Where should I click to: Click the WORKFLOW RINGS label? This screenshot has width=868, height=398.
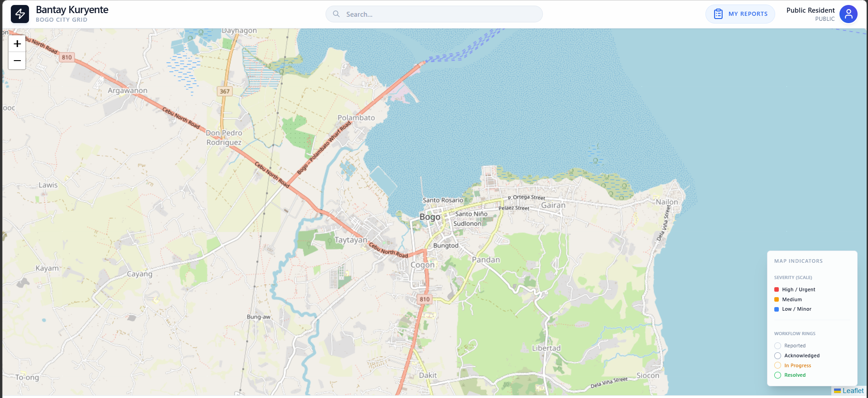point(795,334)
